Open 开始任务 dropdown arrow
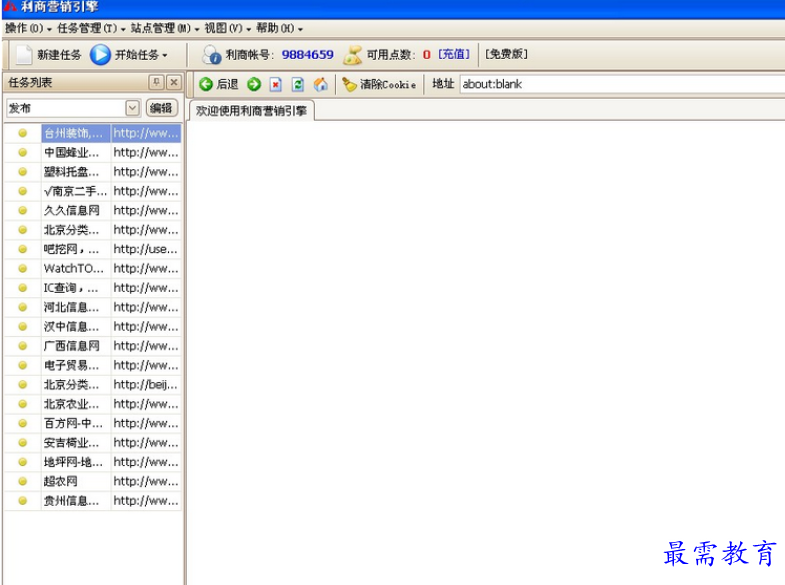This screenshot has height=585, width=785. click(165, 55)
